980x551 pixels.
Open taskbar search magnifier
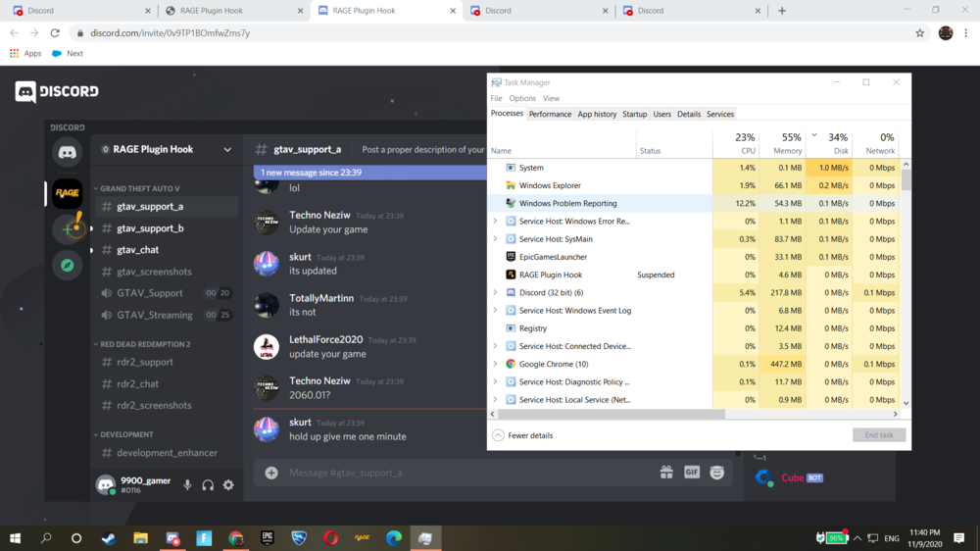[46, 538]
